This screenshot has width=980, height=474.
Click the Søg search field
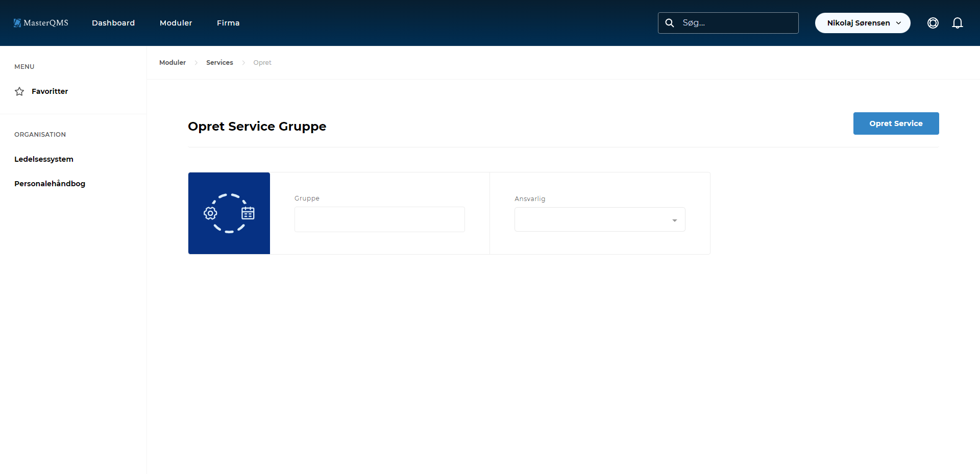(x=735, y=22)
